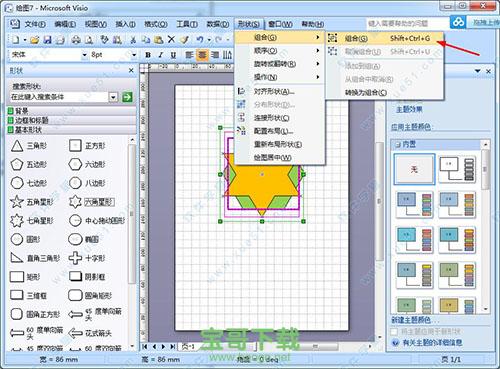
Task: Pick the 直角三角形 right triangle shape
Action: [x=35, y=258]
